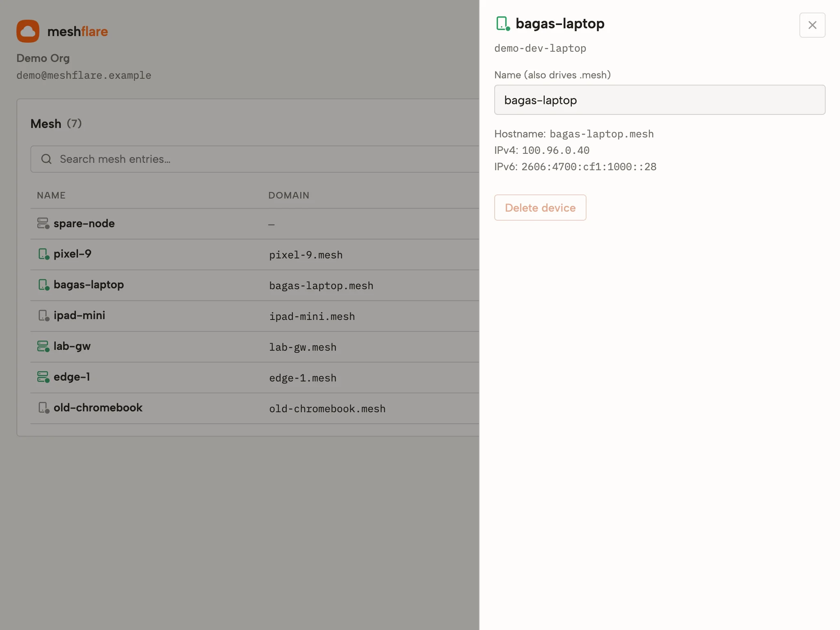Focus the Search mesh entries field
Viewport: 840px width, 630px height.
pyautogui.click(x=254, y=159)
